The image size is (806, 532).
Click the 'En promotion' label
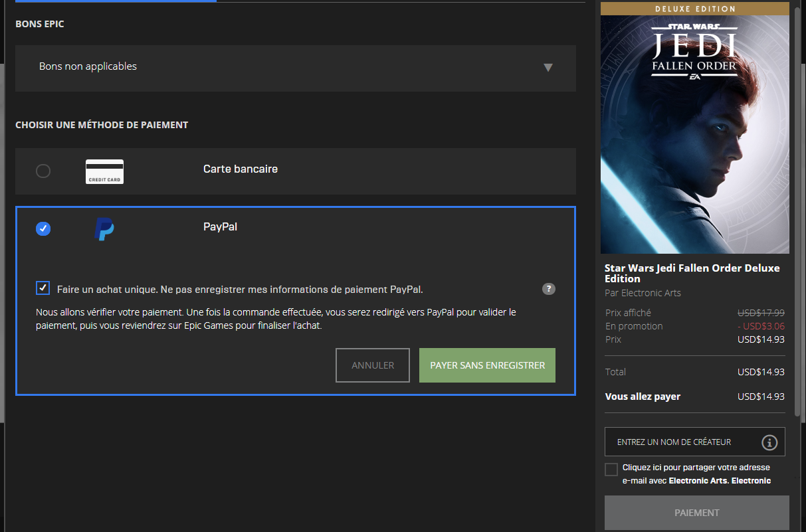pos(634,326)
